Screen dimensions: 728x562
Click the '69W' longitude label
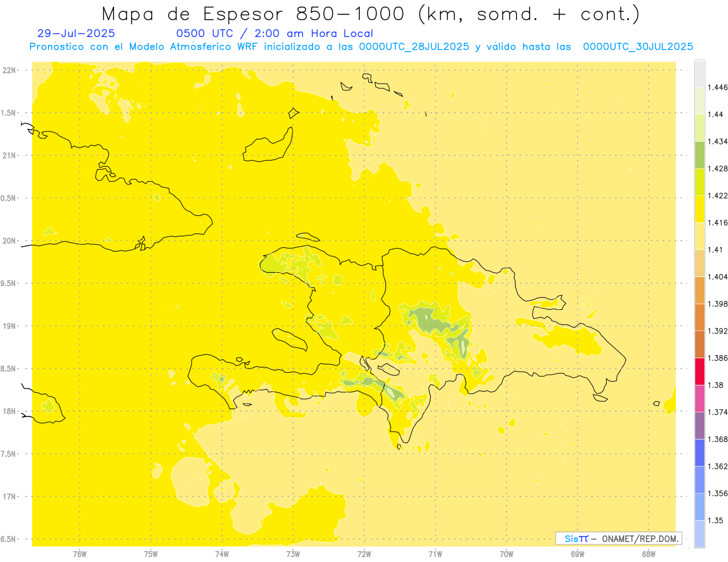click(x=578, y=554)
